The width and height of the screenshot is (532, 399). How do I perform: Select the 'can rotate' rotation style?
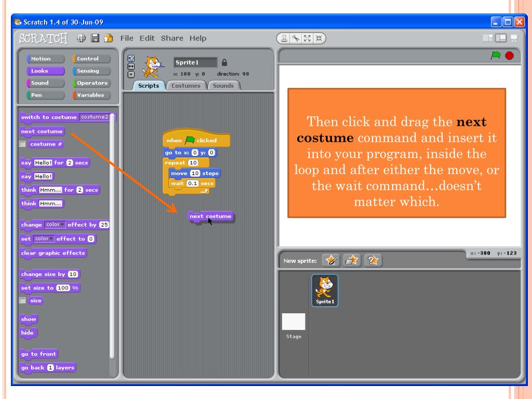click(131, 58)
